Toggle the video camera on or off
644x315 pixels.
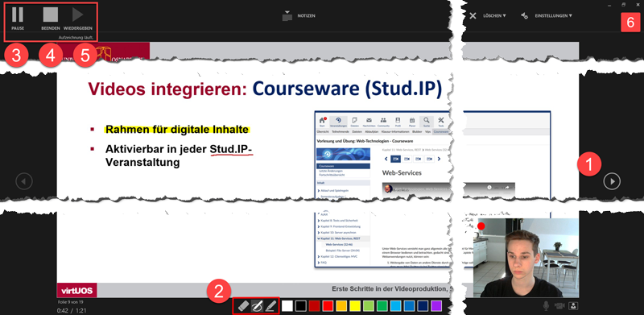(559, 305)
